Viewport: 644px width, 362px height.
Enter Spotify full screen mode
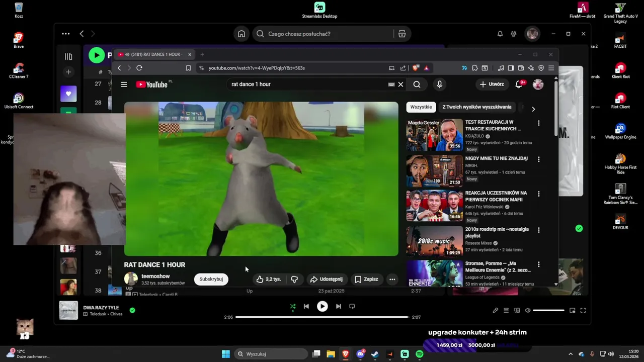click(x=583, y=311)
